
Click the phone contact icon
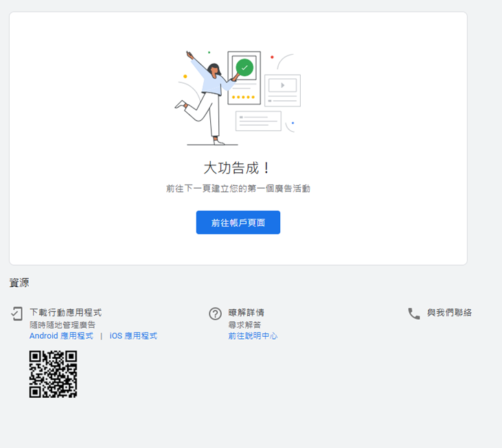(413, 314)
